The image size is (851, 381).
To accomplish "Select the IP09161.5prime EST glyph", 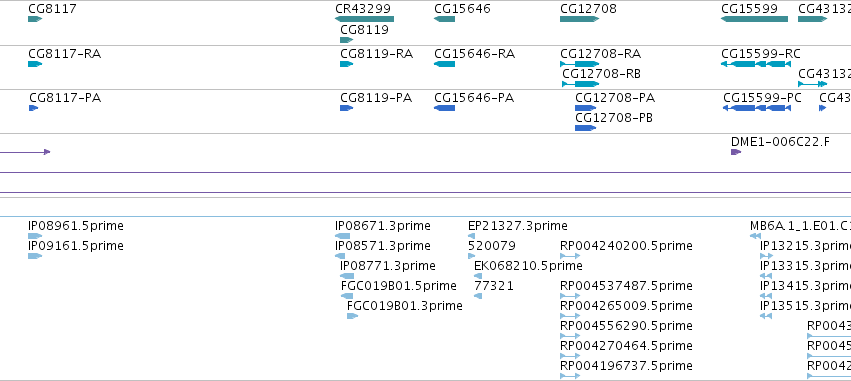I will pos(35,256).
